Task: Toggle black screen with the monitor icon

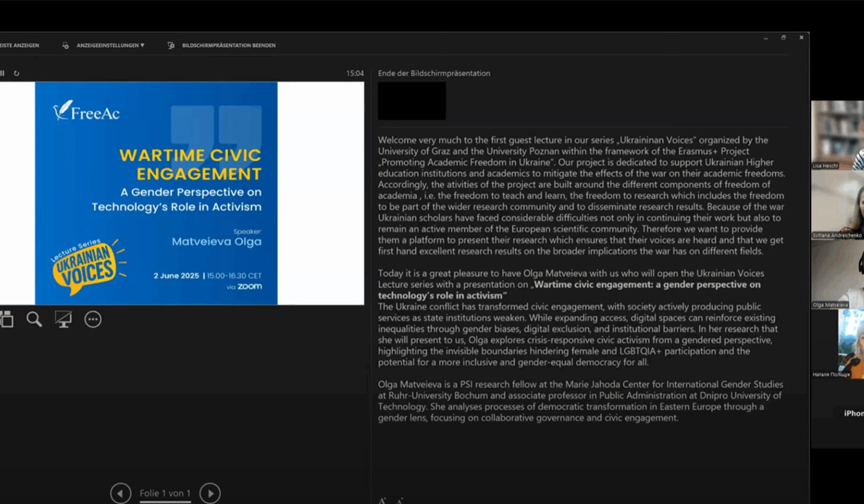Action: coord(62,318)
